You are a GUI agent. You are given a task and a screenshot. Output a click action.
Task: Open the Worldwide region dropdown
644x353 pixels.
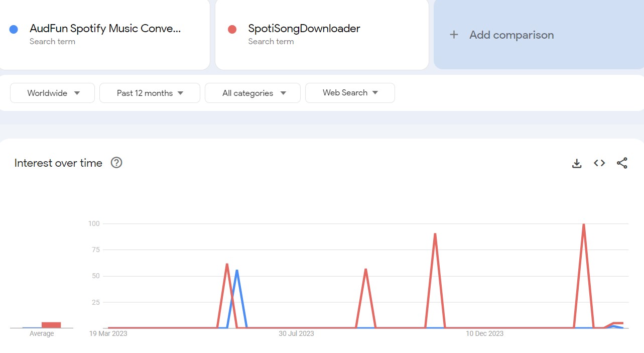pos(53,93)
